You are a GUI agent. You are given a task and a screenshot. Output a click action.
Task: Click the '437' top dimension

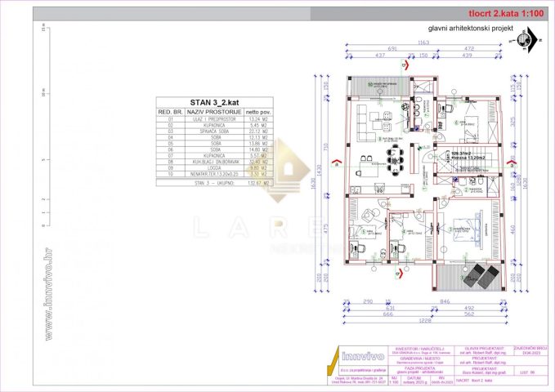click(x=380, y=56)
